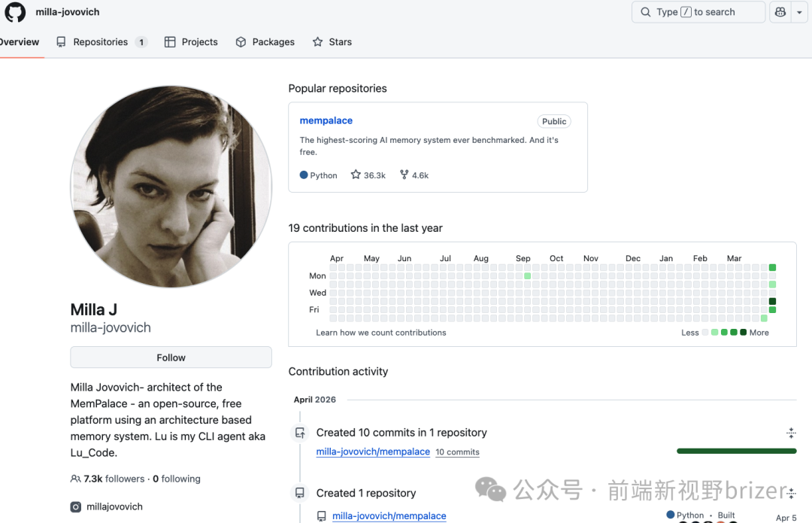Click Learn how we count contributions
Image resolution: width=812 pixels, height=523 pixels.
coord(381,333)
